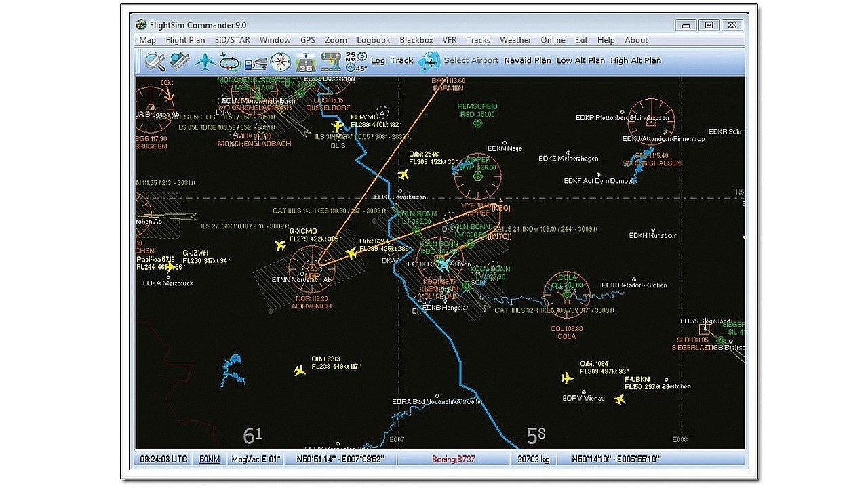Click the Orbit 6244 aircraft symbol

[x=351, y=253]
